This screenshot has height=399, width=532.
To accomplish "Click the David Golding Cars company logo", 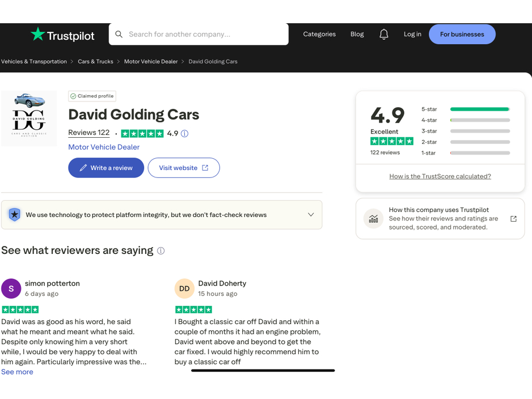I will 29,118.
